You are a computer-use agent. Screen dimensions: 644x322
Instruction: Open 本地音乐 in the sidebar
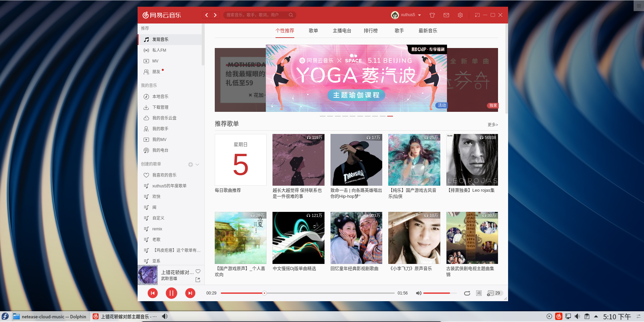pyautogui.click(x=170, y=97)
